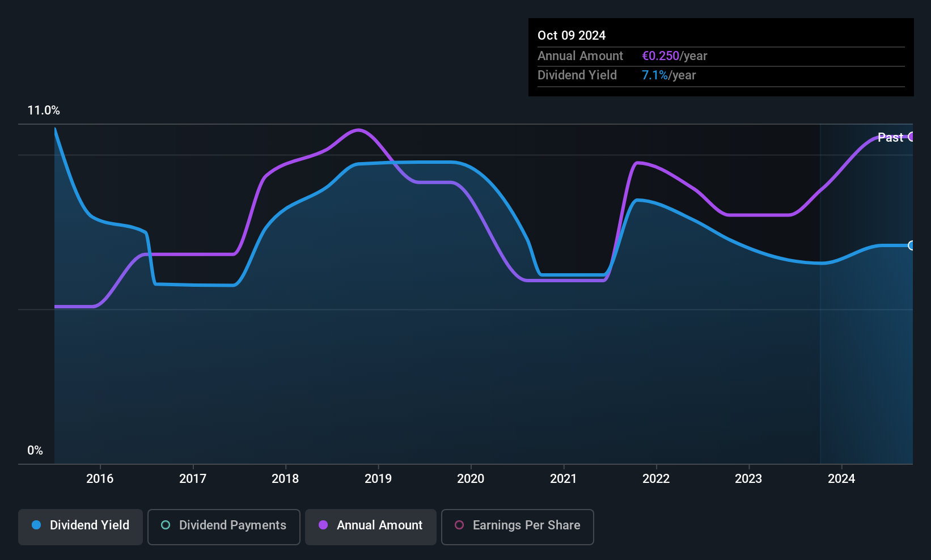The width and height of the screenshot is (931, 560).
Task: Click the 2018 x-axis label
Action: (285, 478)
